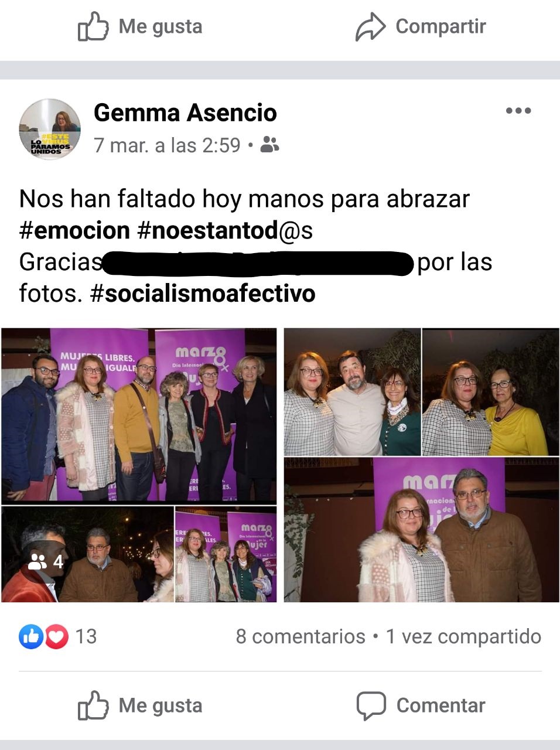The image size is (560, 750).
Task: Open the #socialismoafectivo hashtag
Action: (x=203, y=293)
